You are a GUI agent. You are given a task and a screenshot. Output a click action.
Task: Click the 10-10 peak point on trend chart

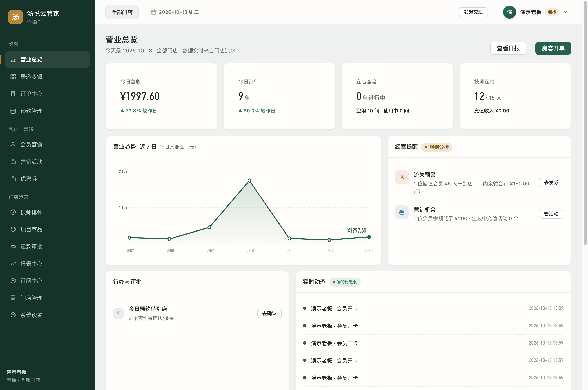[x=249, y=181]
